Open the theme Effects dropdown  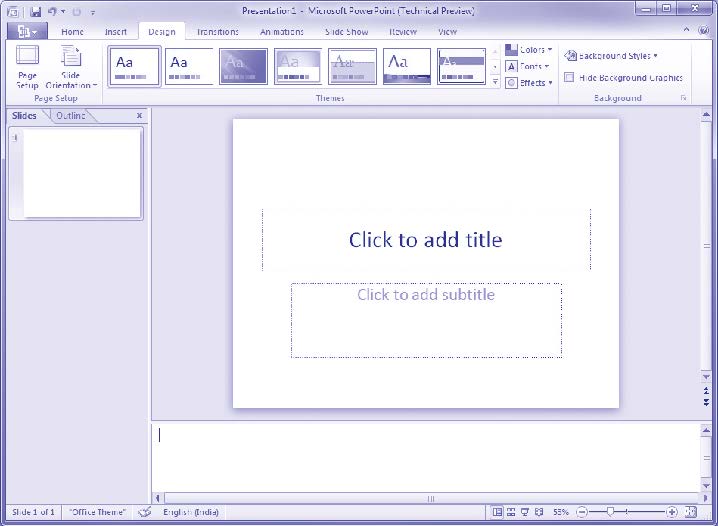(529, 83)
